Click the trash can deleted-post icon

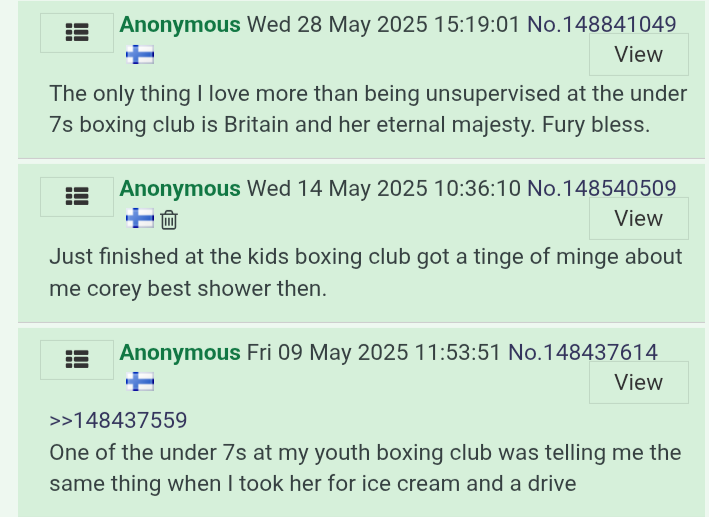169,220
